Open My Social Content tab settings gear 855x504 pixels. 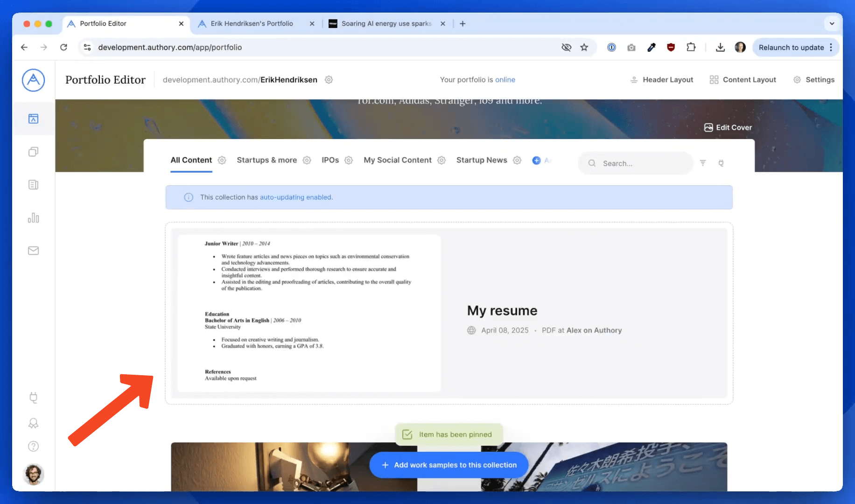tap(442, 160)
